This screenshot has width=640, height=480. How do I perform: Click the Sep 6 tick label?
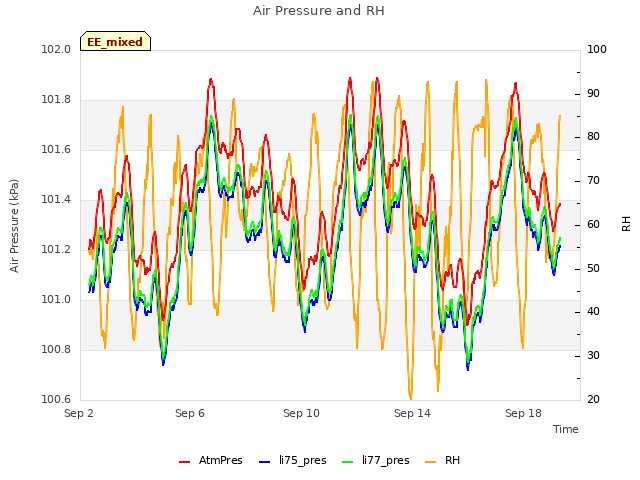pos(190,413)
